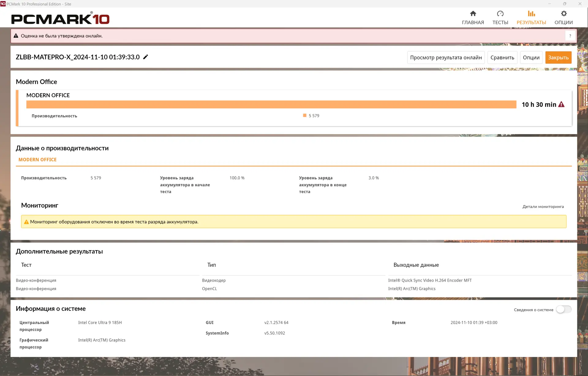Click the orange Modern Office battery bar
This screenshot has width=588, height=376.
pos(271,104)
